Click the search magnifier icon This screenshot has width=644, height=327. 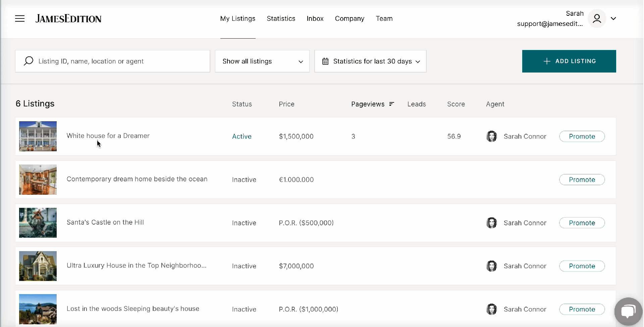tap(29, 61)
